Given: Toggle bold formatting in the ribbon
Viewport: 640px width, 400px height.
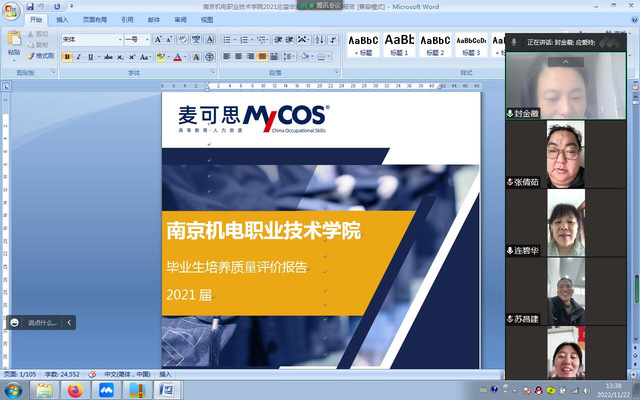Looking at the screenshot, I should click(x=67, y=57).
